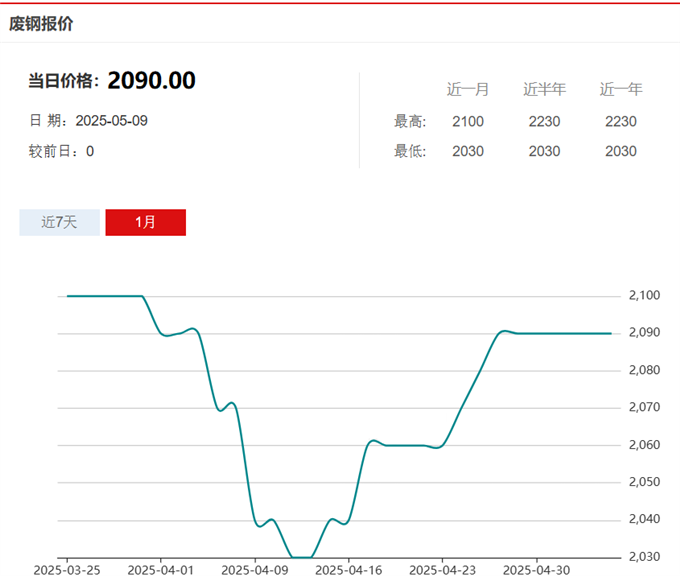This screenshot has width=680, height=576.
Task: Click the 废钢报价 section title
Action: click(x=41, y=24)
